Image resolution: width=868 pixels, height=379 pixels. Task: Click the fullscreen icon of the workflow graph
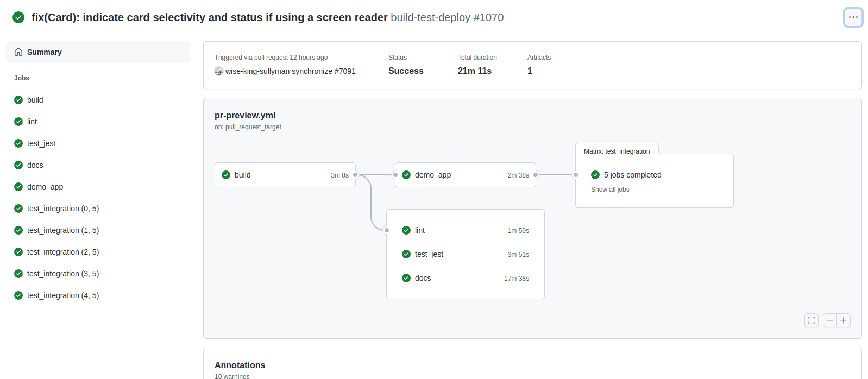click(x=812, y=320)
